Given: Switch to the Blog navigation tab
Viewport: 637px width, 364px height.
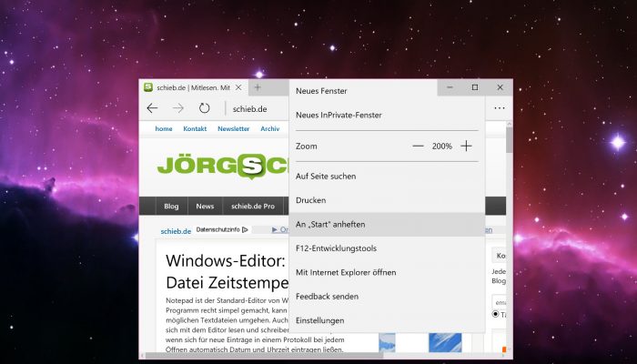Looking at the screenshot, I should click(x=171, y=206).
